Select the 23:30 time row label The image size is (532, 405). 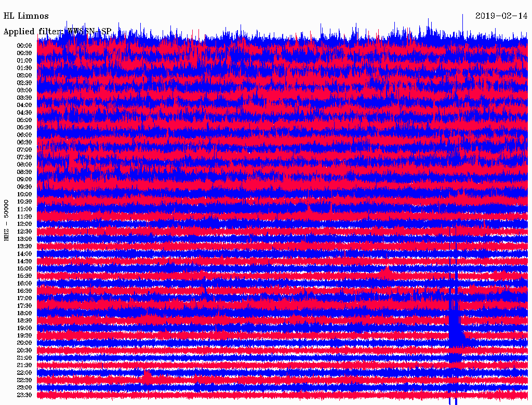point(24,395)
